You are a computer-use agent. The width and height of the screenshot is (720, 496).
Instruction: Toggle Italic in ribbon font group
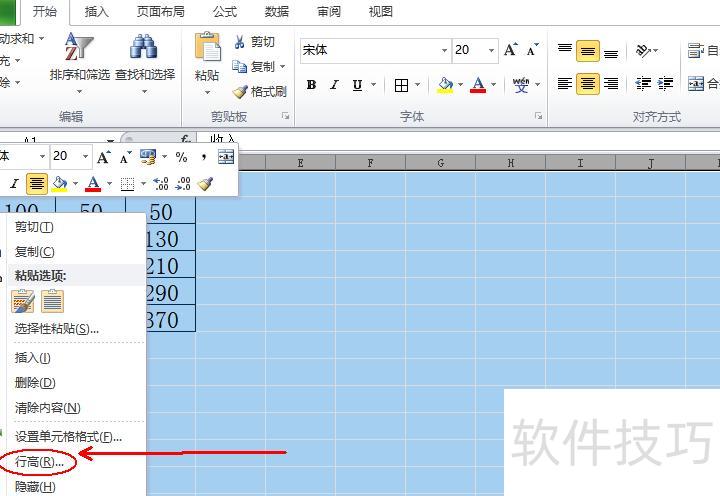(334, 85)
